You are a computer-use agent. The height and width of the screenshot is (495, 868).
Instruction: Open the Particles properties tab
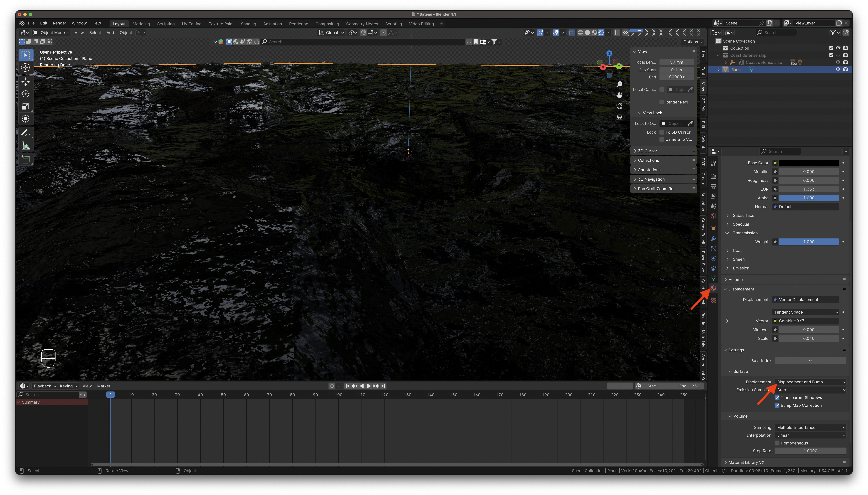pyautogui.click(x=713, y=248)
